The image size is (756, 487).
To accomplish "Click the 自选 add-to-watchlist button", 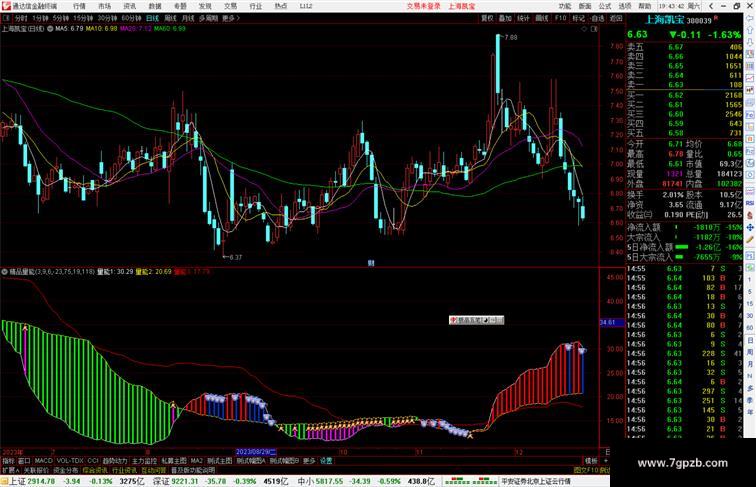I will (x=597, y=18).
